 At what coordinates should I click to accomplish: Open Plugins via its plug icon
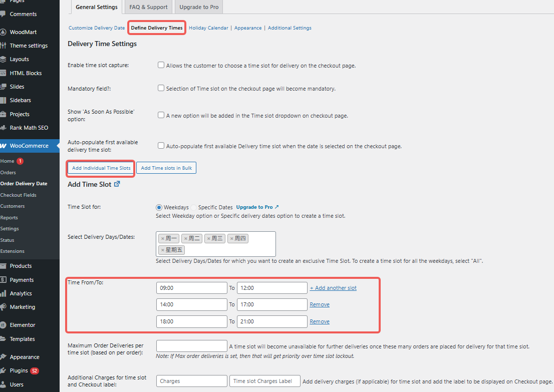[x=3, y=371]
